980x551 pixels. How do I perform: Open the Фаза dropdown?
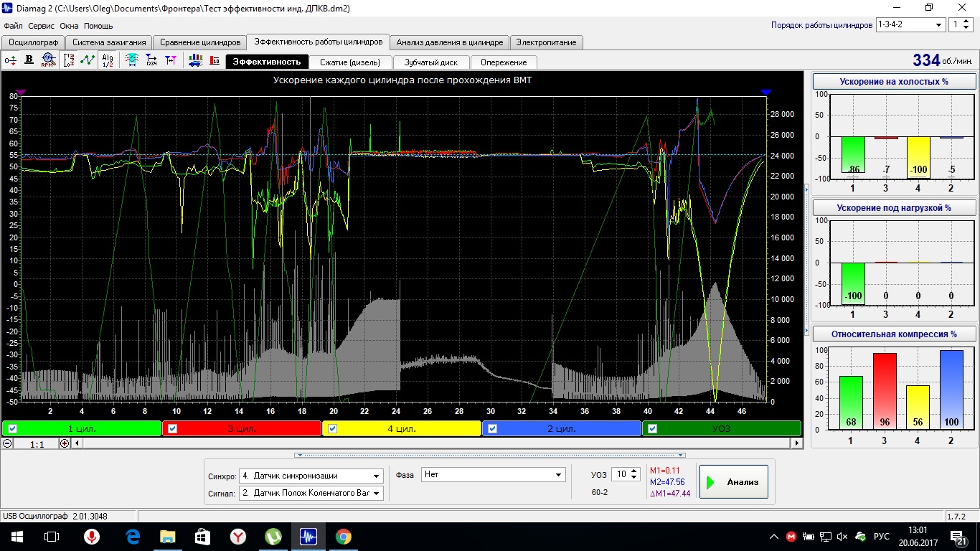tap(493, 474)
